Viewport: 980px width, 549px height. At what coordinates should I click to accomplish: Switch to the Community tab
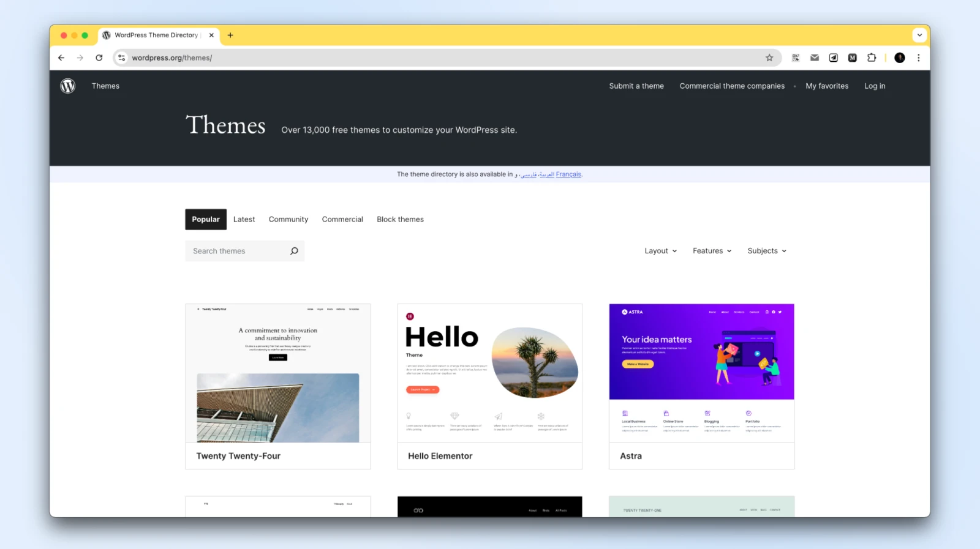coord(288,219)
